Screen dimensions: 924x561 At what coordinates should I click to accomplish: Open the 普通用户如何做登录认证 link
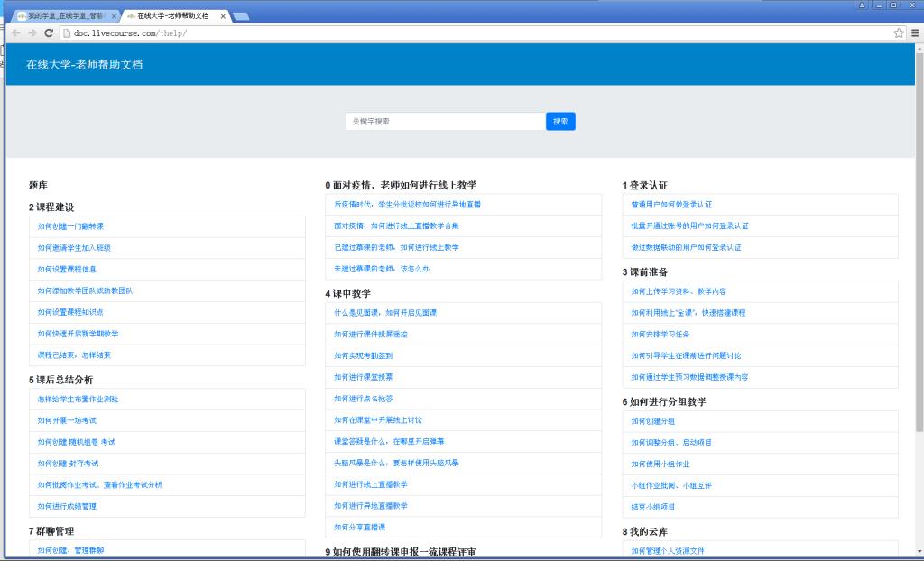671,205
